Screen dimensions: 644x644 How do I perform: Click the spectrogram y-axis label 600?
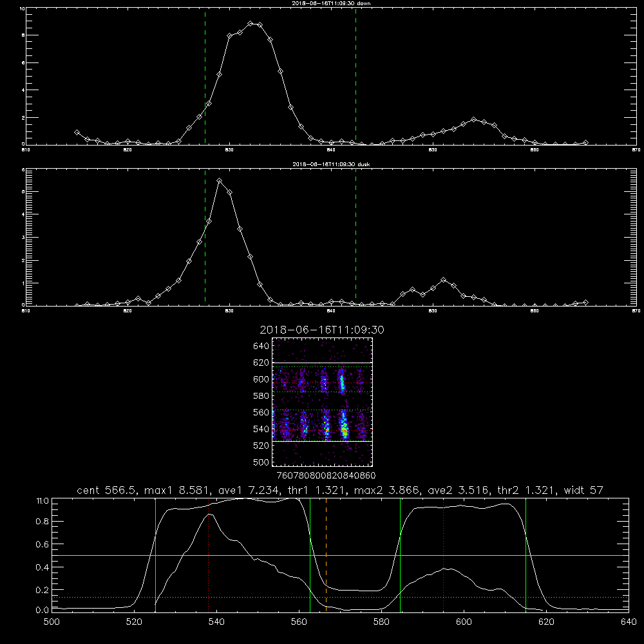261,379
